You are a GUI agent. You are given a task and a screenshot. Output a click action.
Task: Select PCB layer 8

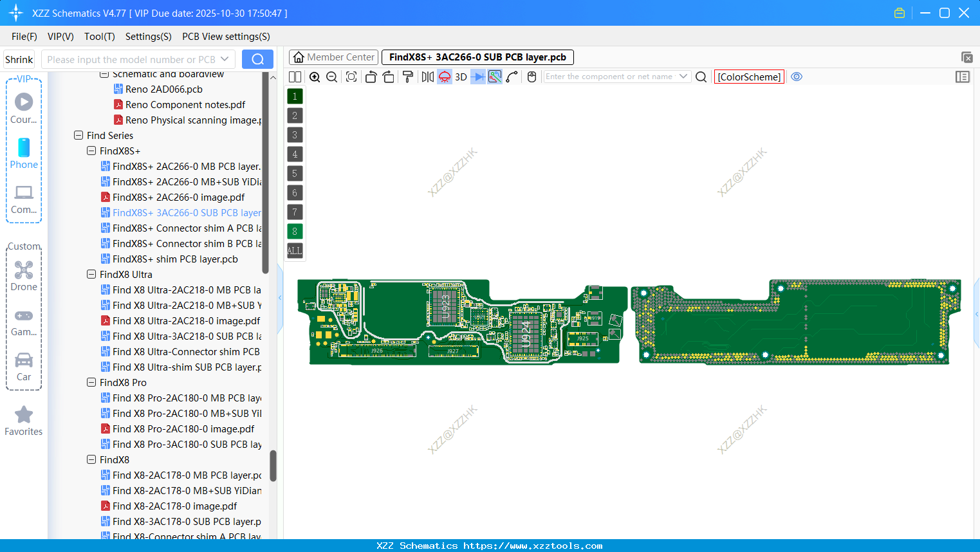294,231
